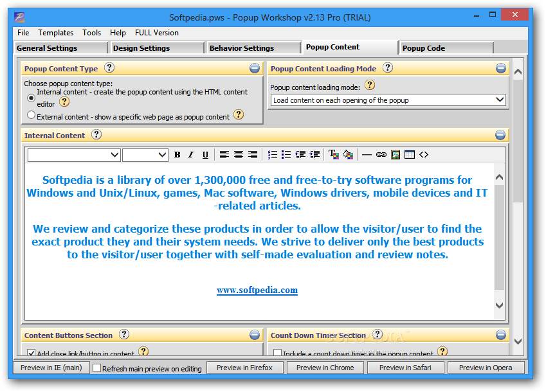Uncheck Add close link/button in content

click(x=31, y=352)
